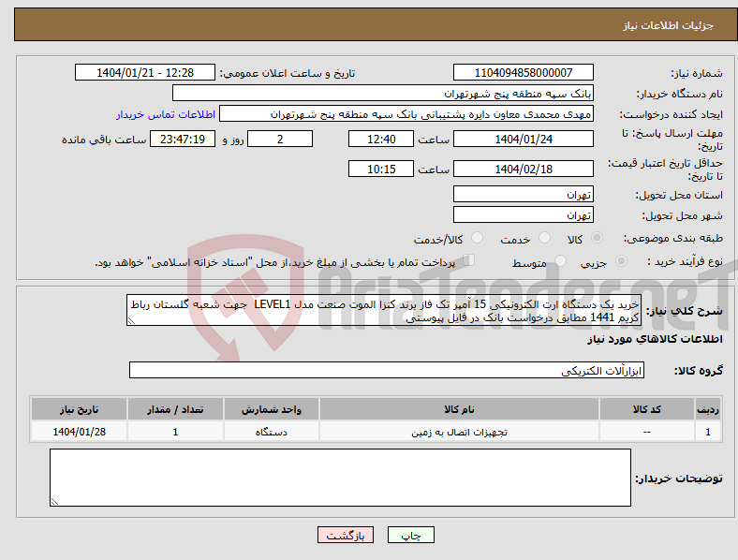
Task: Select the کالا/خدمت radio button
Action: tap(477, 238)
